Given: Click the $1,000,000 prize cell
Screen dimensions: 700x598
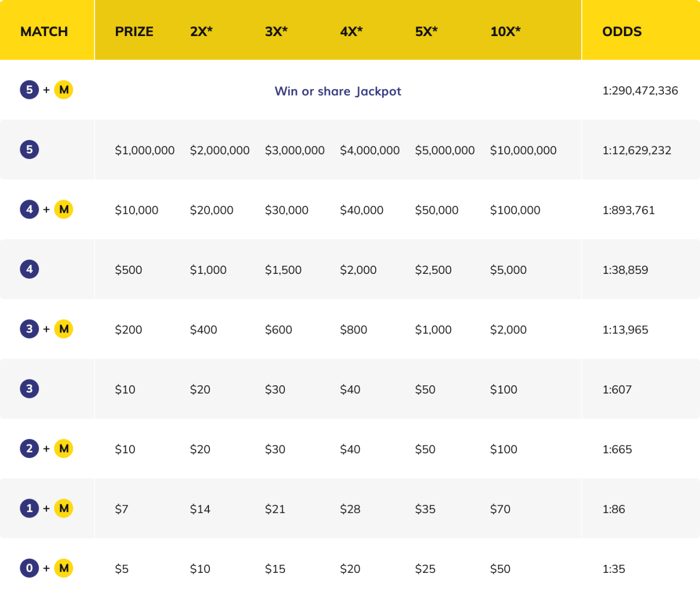Looking at the screenshot, I should click(145, 150).
